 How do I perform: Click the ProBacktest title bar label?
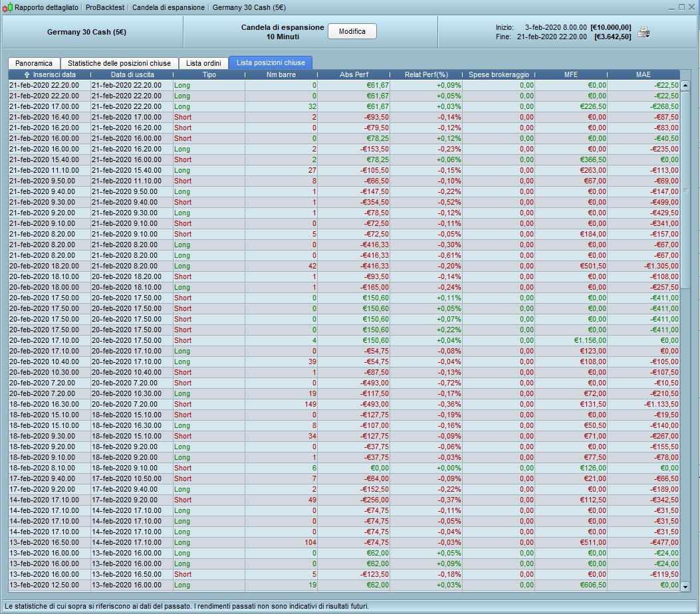click(105, 7)
